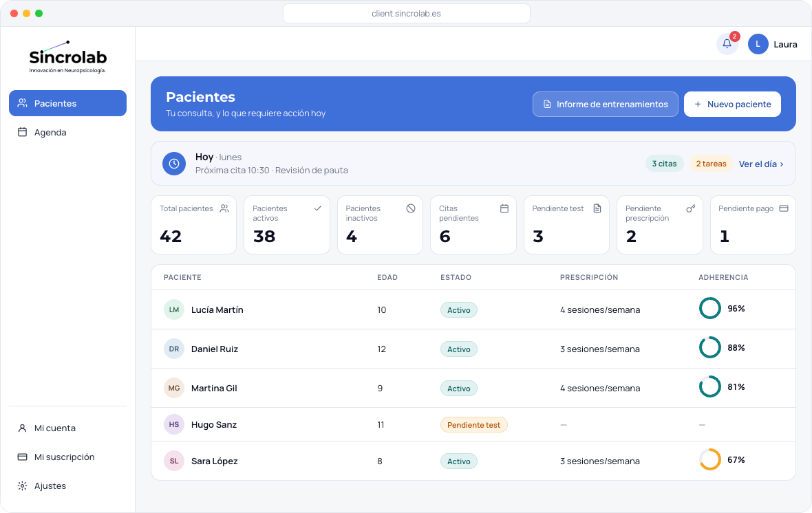812x513 pixels.
Task: Click the 3 citas badge
Action: click(x=665, y=164)
